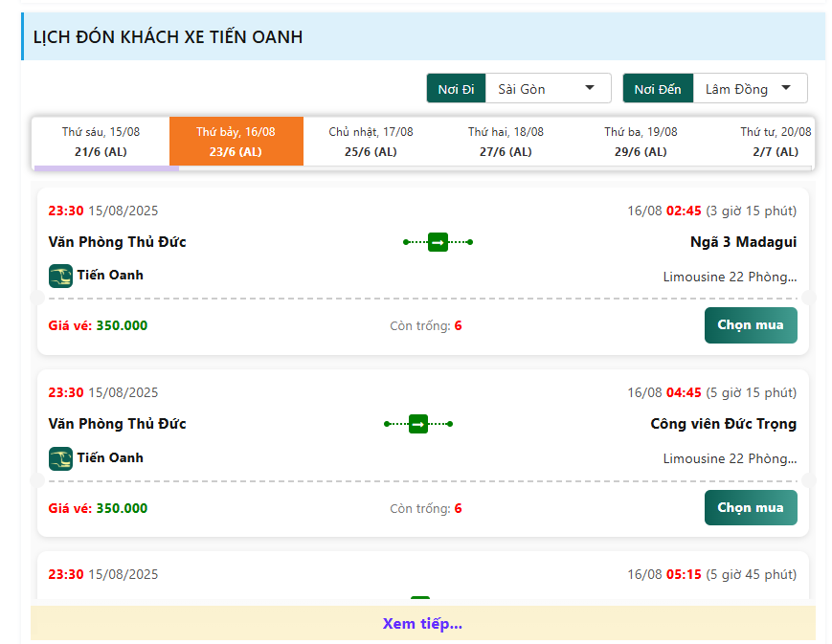Image resolution: width=832 pixels, height=644 pixels.
Task: Click green arrow route icon to Ngã 3 Madagui
Action: [438, 242]
